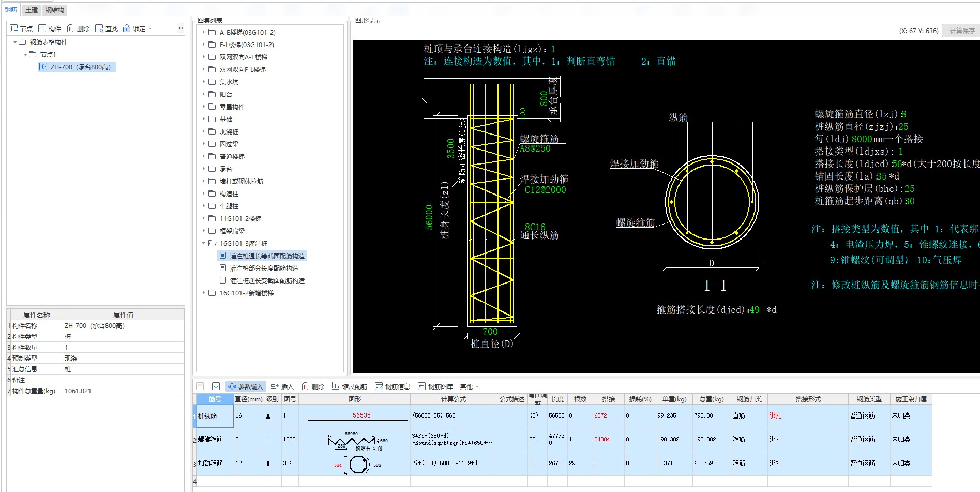Edit the 构件名称 property value field
This screenshot has height=492, width=980.
tap(123, 326)
